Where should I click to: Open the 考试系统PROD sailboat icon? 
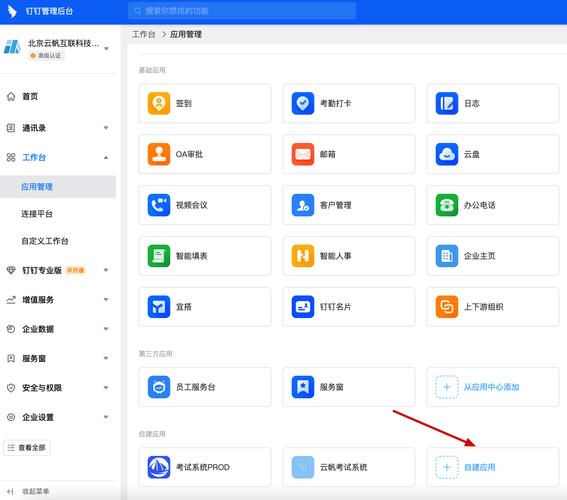coord(159,467)
